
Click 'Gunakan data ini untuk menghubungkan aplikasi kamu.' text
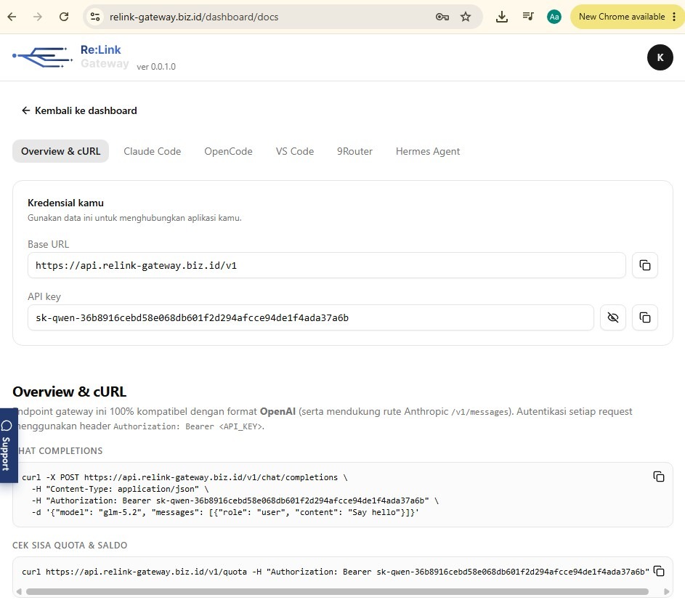(x=134, y=218)
